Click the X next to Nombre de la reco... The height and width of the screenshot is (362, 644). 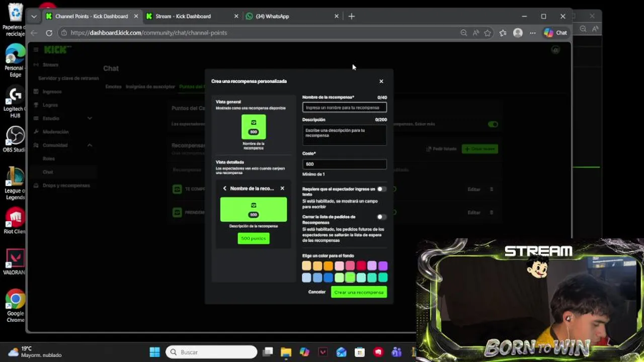(282, 189)
